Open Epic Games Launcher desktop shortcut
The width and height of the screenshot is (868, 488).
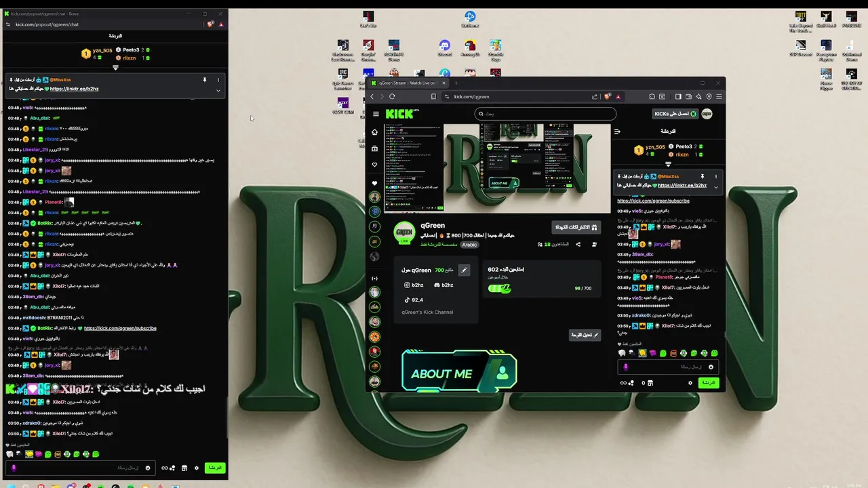[x=343, y=79]
